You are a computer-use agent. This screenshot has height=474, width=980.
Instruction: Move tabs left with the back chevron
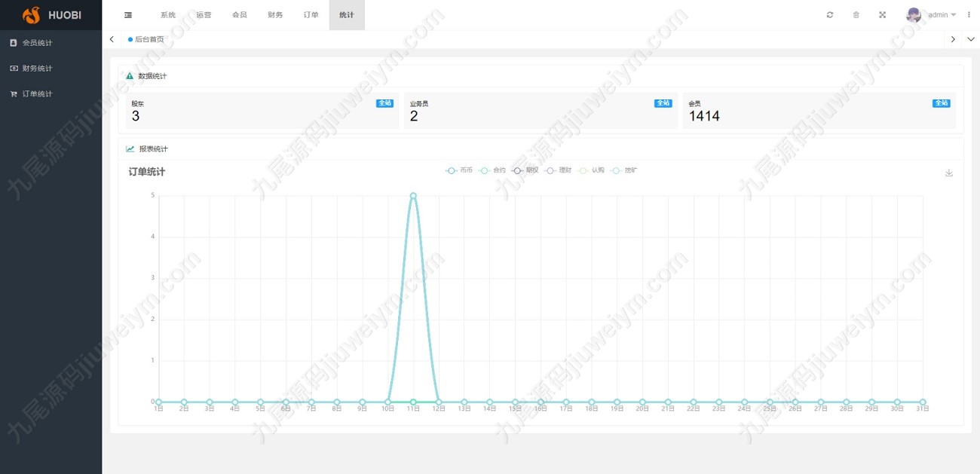pyautogui.click(x=112, y=39)
